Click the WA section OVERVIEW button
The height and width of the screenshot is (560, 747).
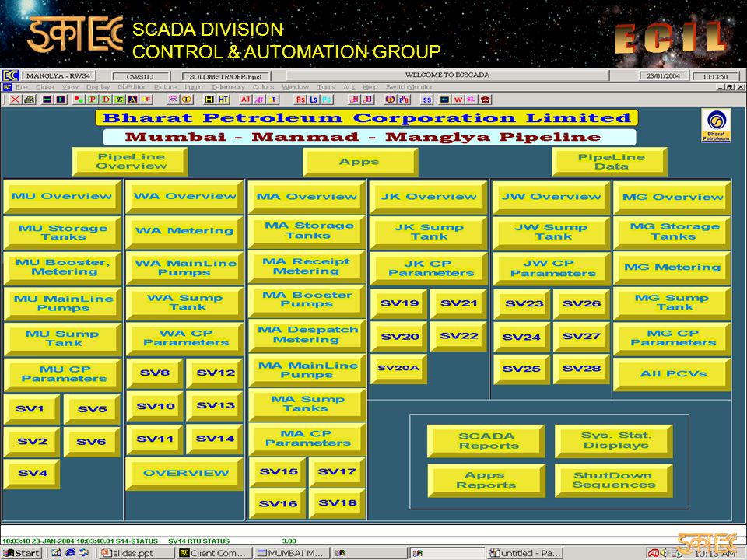click(x=185, y=474)
